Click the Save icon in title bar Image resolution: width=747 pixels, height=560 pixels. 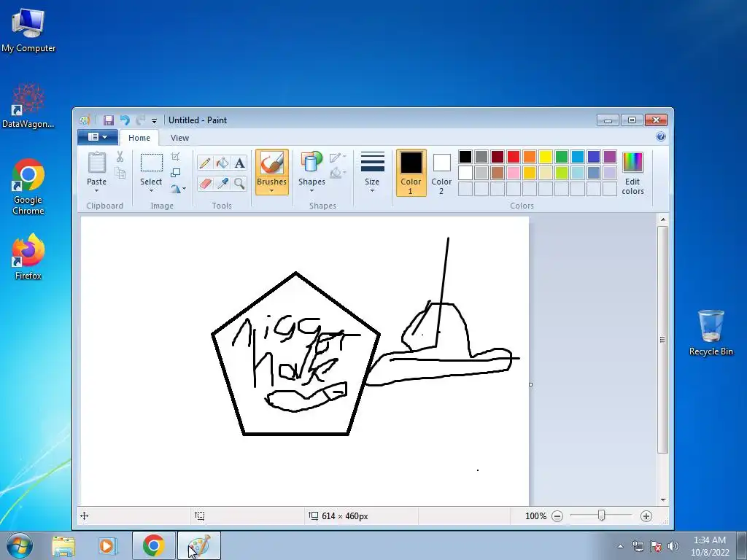coord(109,120)
